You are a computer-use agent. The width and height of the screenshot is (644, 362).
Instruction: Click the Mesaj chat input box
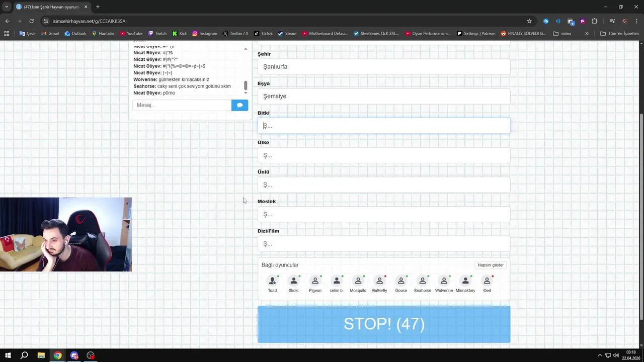(182, 105)
